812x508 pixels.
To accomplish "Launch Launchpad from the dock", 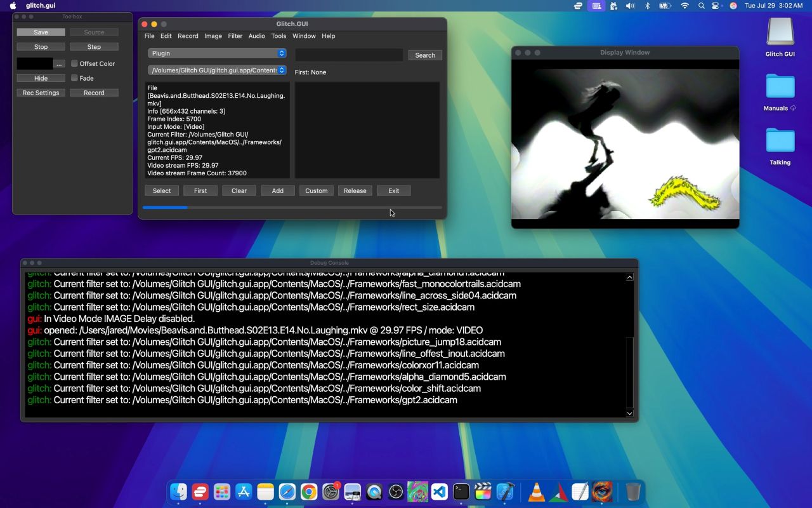I will click(x=222, y=491).
